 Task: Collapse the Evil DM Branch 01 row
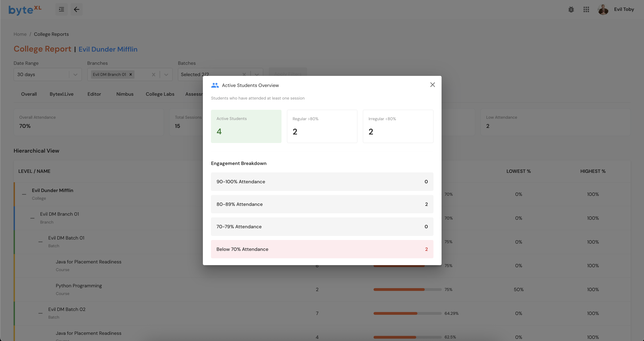(x=32, y=218)
